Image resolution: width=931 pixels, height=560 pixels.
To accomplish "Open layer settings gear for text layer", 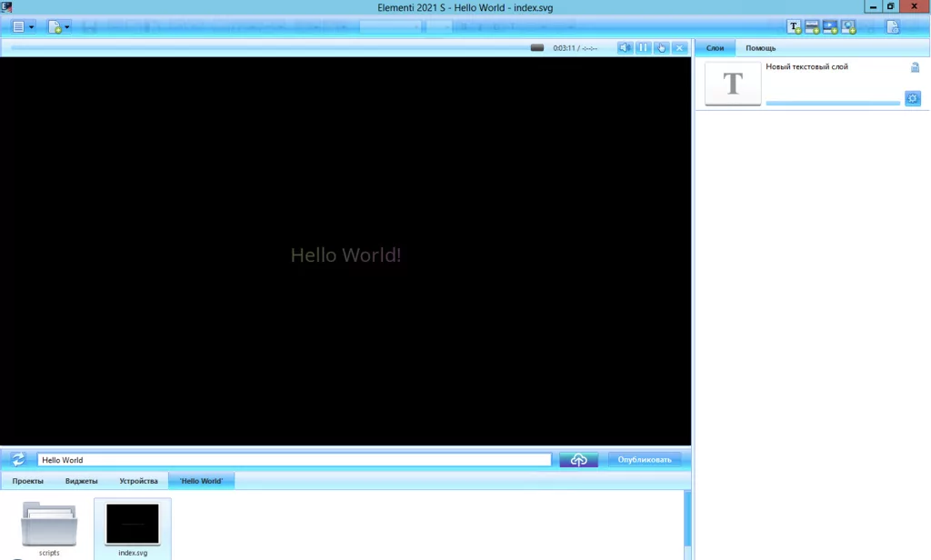I will (x=913, y=98).
